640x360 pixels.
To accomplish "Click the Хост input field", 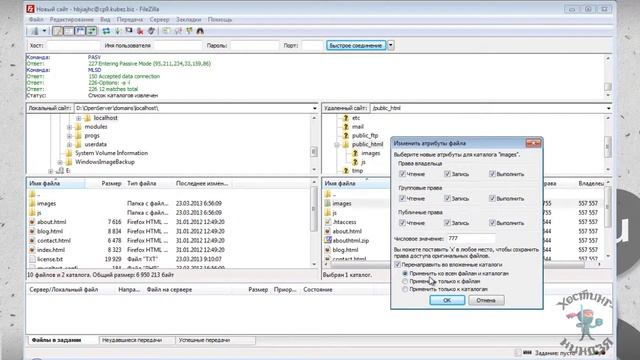I will coord(73,46).
